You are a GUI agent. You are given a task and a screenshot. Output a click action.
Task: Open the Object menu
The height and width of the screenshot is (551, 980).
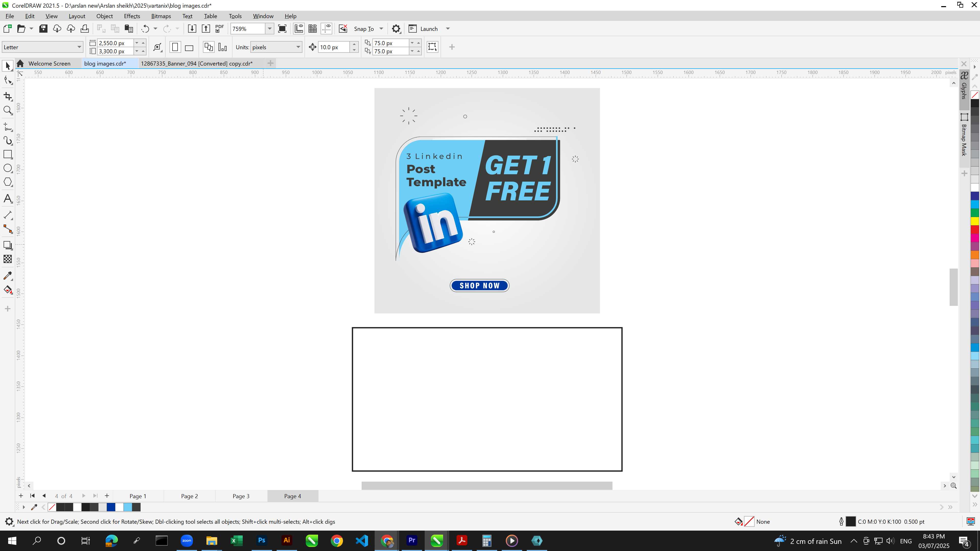104,16
